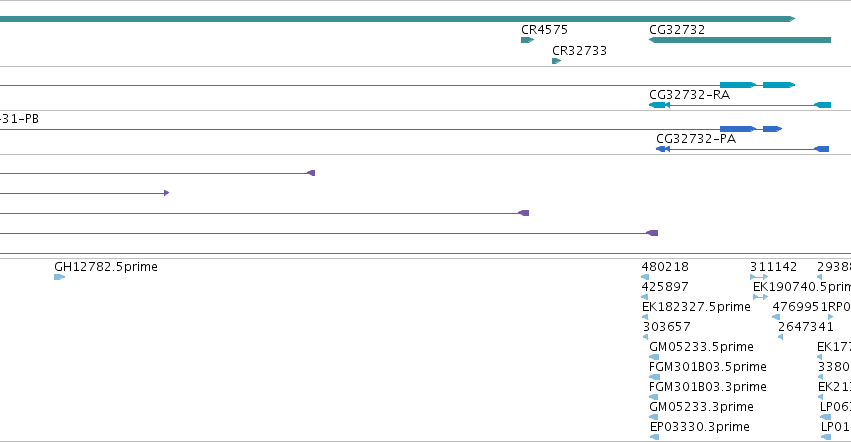Open the GM05233.3prime EST label

[701, 407]
